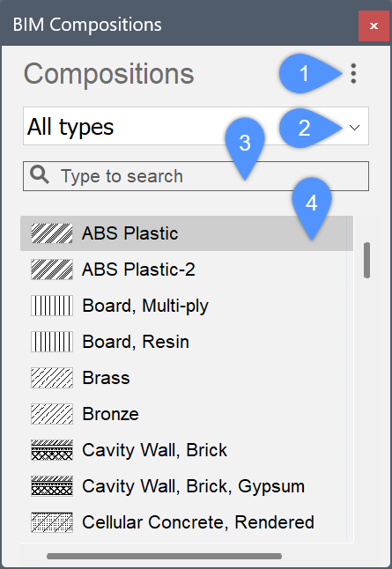Click the Bronze hatch pattern icon
392x569 pixels.
click(52, 414)
